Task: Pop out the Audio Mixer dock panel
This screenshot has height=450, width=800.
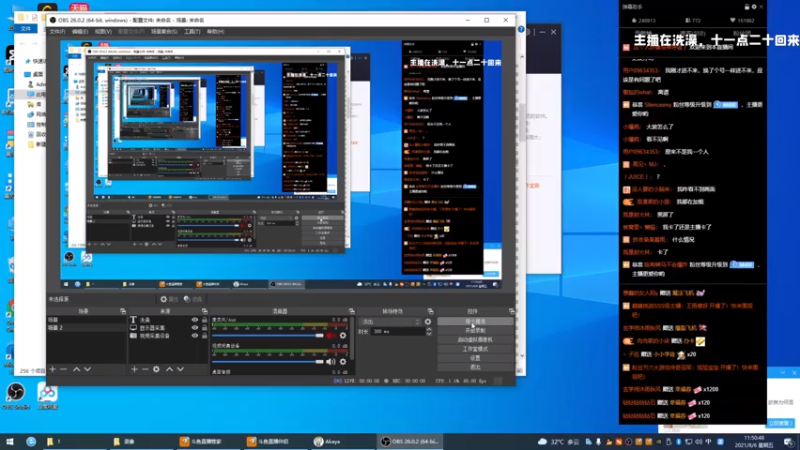Action: coord(352,311)
